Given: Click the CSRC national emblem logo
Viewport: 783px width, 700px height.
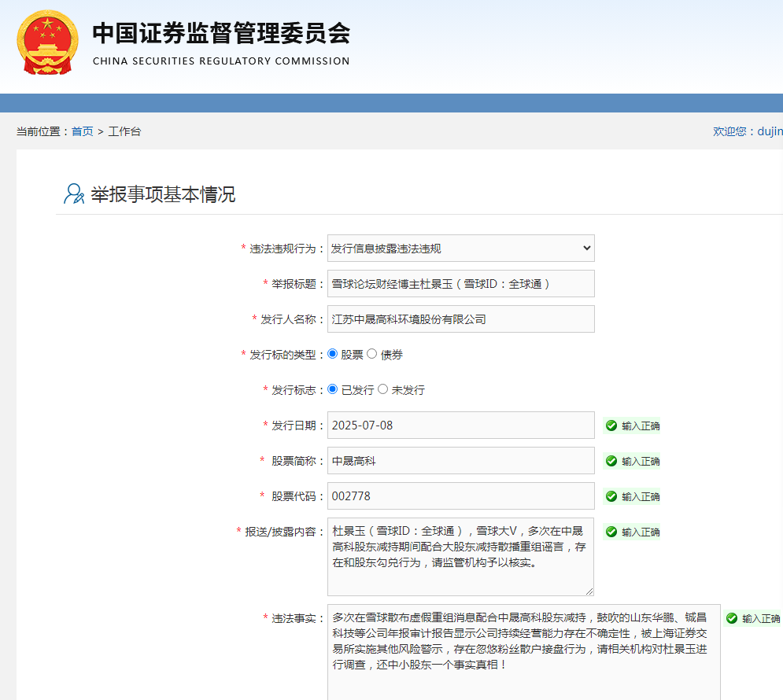Looking at the screenshot, I should pos(47,42).
